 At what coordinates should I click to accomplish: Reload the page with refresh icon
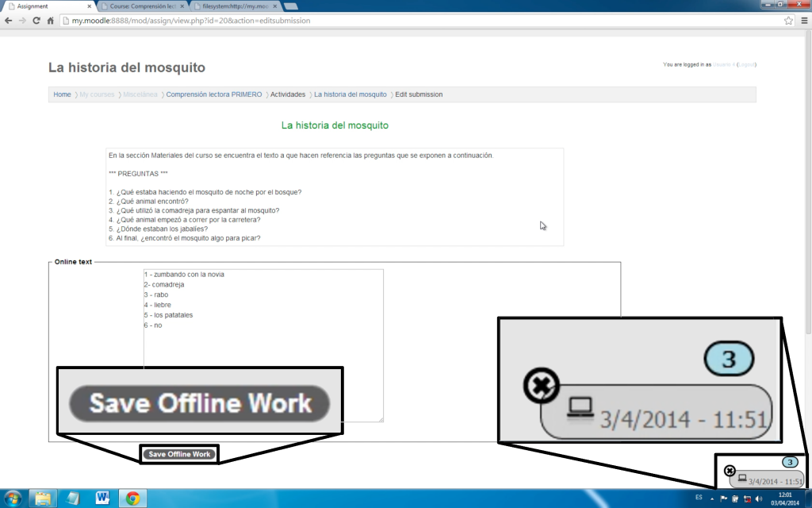pyautogui.click(x=36, y=21)
